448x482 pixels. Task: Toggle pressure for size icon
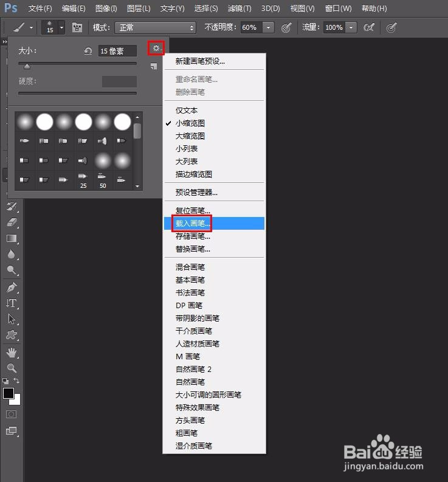coord(391,28)
